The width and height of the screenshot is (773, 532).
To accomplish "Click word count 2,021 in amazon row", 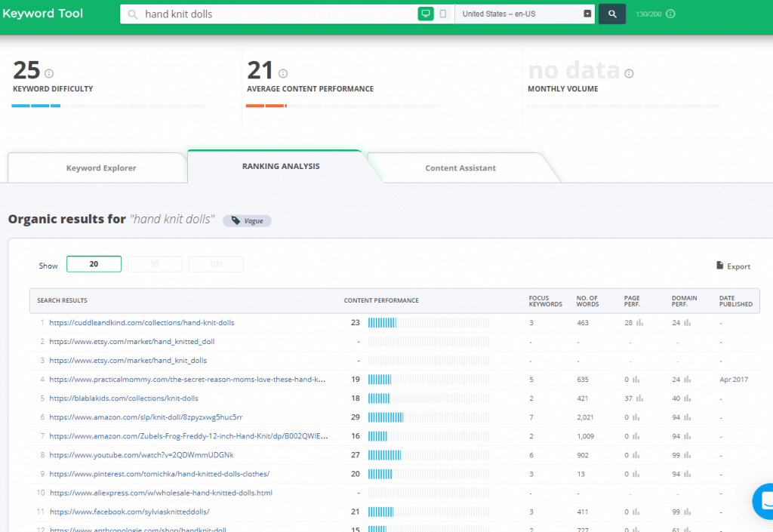I will click(x=585, y=417).
